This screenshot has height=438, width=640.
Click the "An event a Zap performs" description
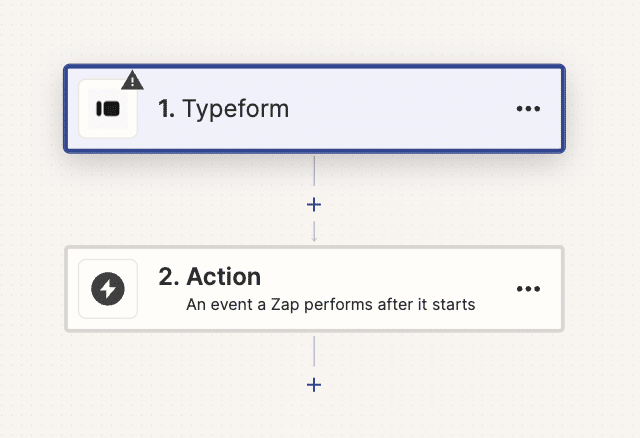pos(330,304)
